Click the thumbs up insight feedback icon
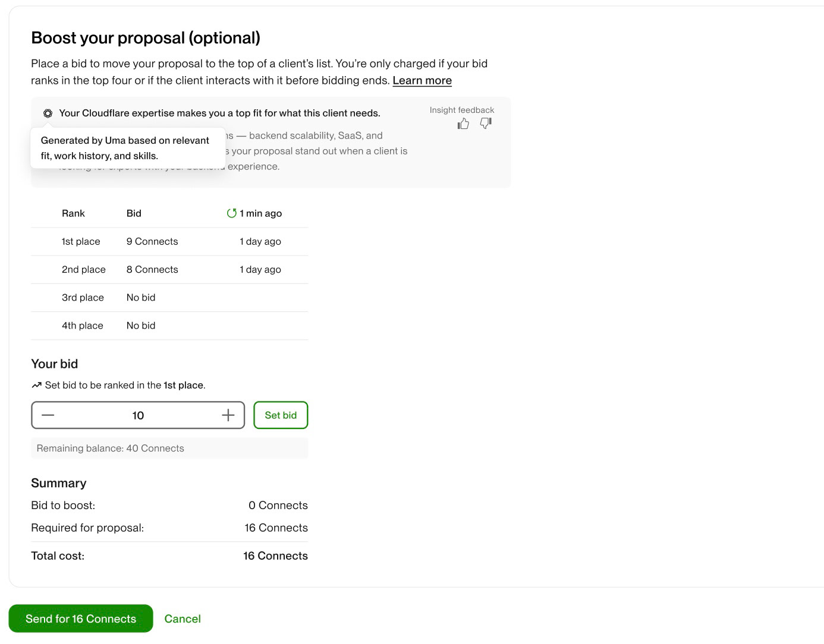 pyautogui.click(x=463, y=124)
